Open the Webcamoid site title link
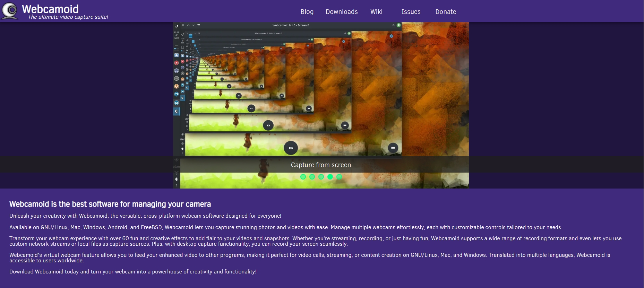The width and height of the screenshot is (644, 288). 50,9
